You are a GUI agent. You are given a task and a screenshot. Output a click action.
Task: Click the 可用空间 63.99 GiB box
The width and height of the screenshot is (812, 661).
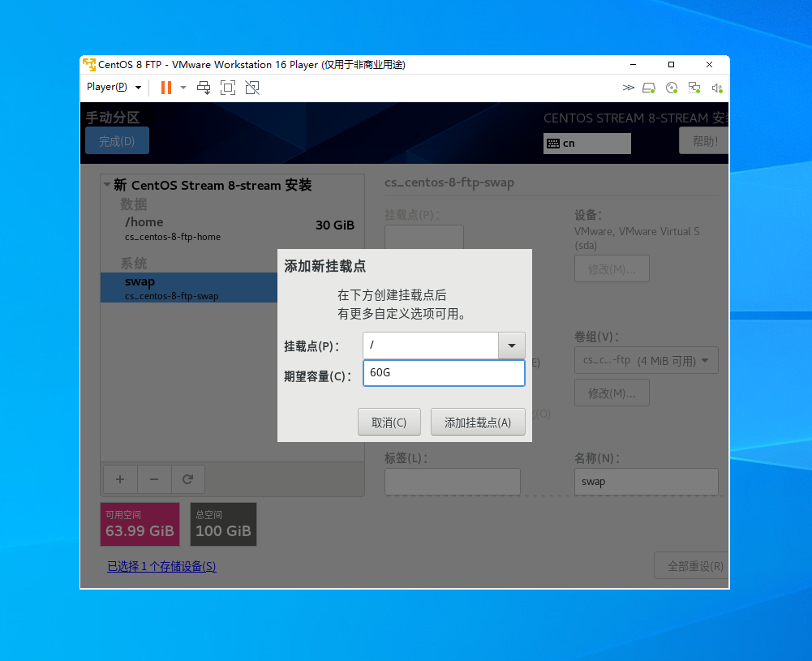pos(140,525)
